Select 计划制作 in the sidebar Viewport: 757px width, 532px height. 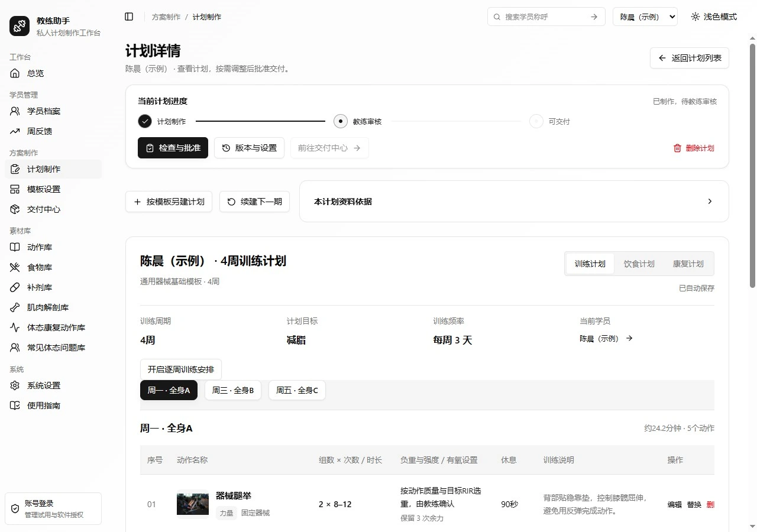tap(53, 169)
